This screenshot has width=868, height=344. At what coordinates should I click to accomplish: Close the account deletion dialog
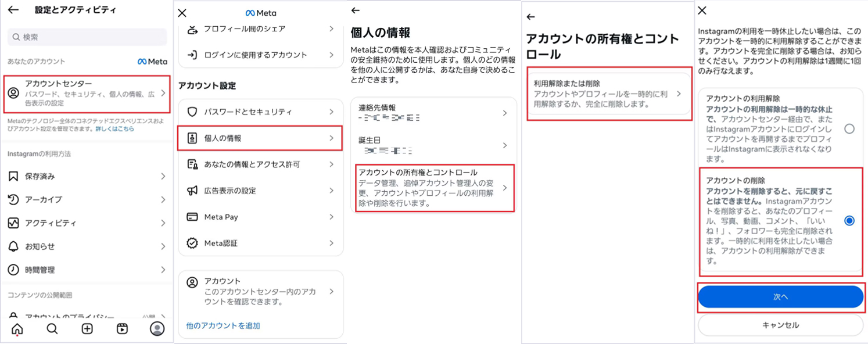tap(702, 10)
